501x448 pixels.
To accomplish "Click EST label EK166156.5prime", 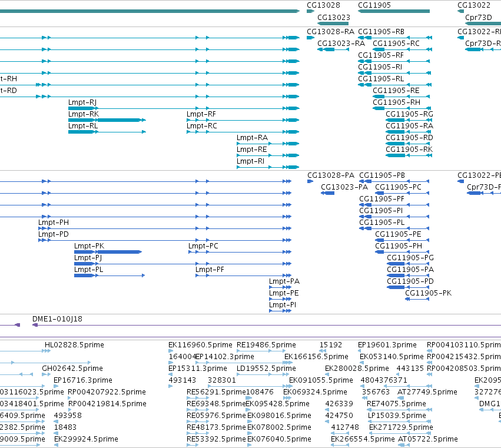I will (316, 357).
